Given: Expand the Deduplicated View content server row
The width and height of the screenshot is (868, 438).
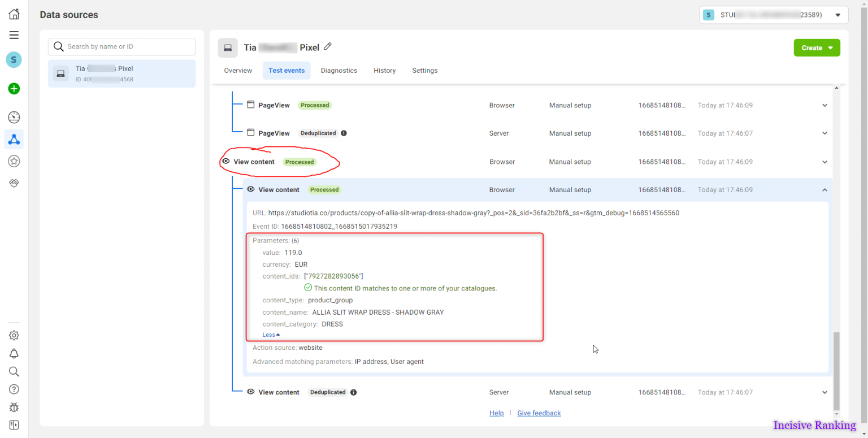Looking at the screenshot, I should click(x=824, y=392).
